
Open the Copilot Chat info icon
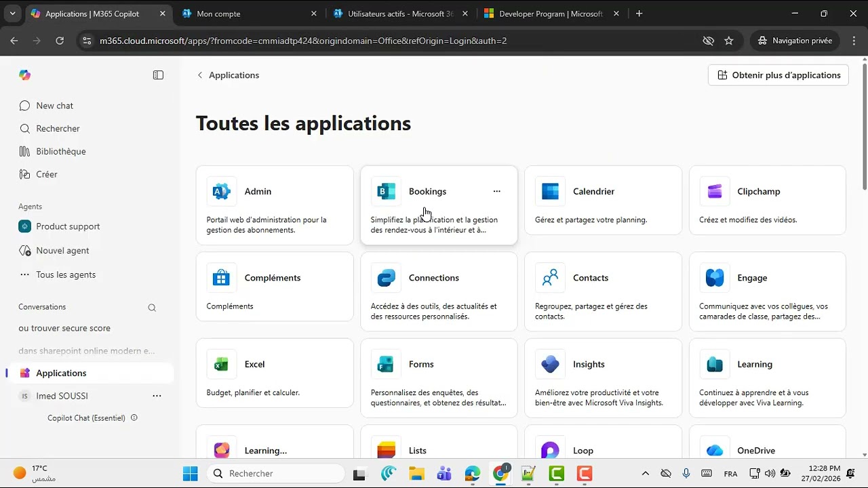134,418
